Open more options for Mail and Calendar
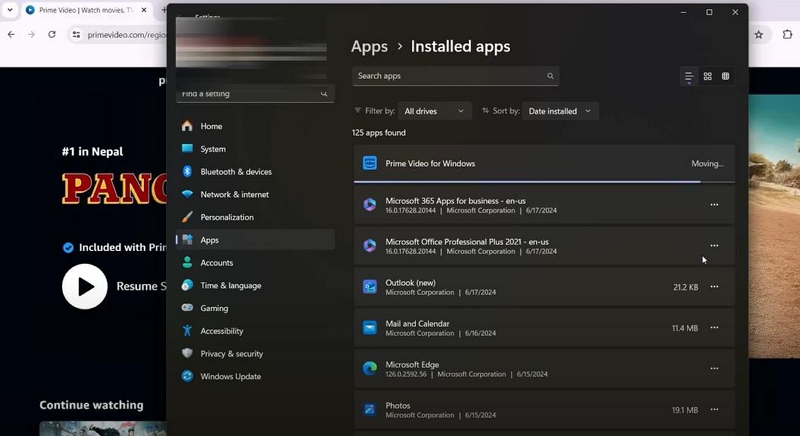The image size is (800, 436). [x=714, y=327]
